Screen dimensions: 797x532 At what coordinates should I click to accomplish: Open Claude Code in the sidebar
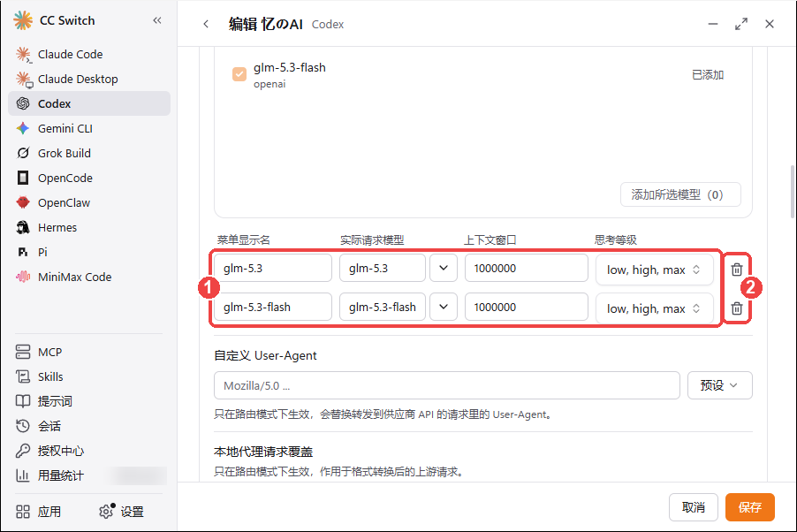89,54
